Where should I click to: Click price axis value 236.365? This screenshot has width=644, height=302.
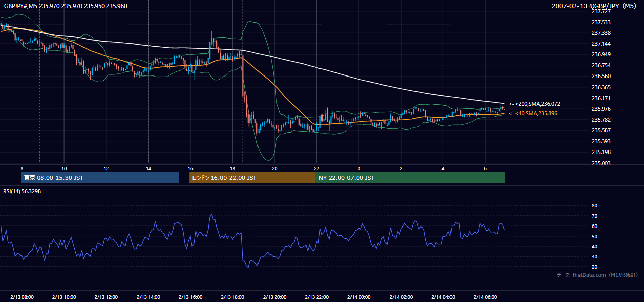(x=601, y=87)
